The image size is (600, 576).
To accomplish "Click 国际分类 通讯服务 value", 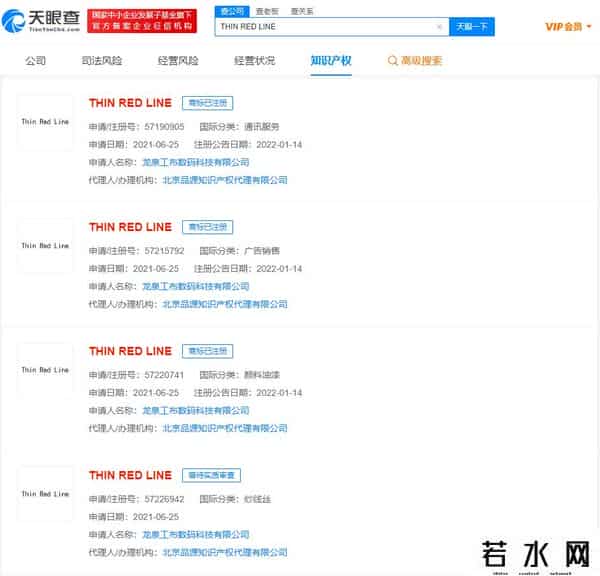I will point(262,127).
